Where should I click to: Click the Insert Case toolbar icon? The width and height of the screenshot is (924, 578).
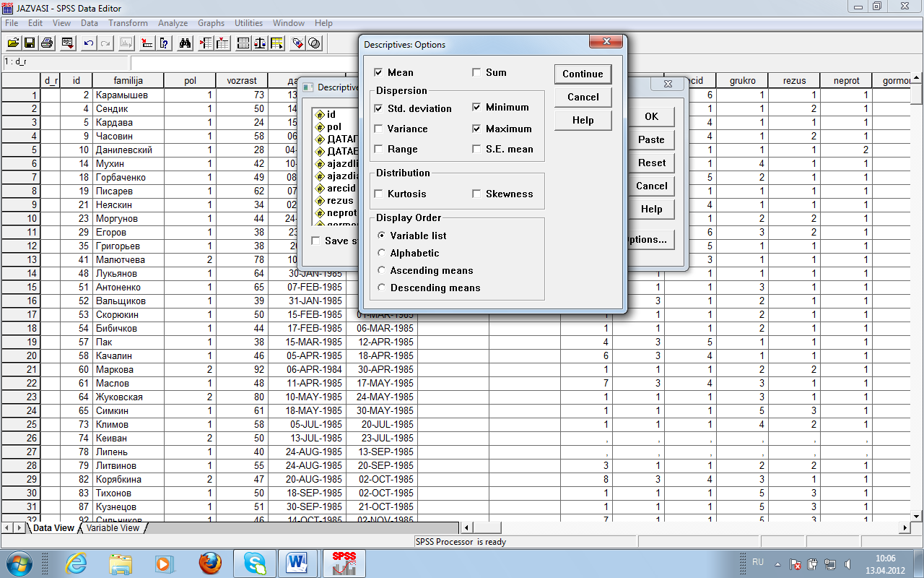click(206, 43)
